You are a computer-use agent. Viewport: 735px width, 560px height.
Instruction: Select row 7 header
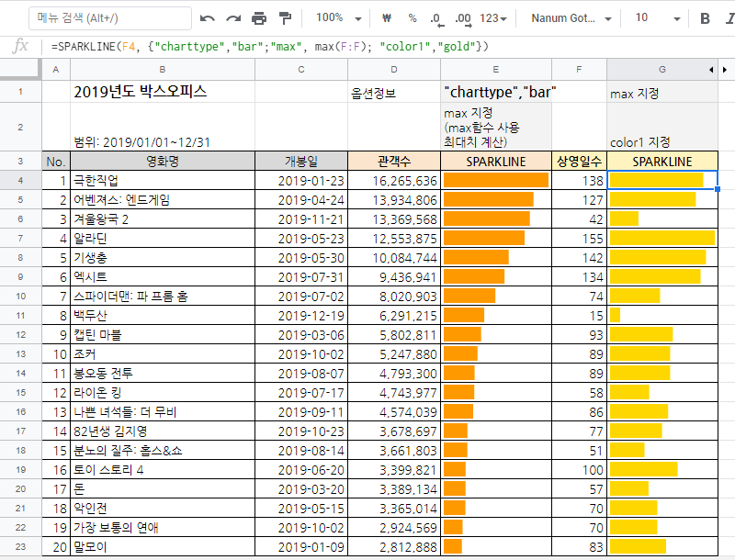[20, 238]
